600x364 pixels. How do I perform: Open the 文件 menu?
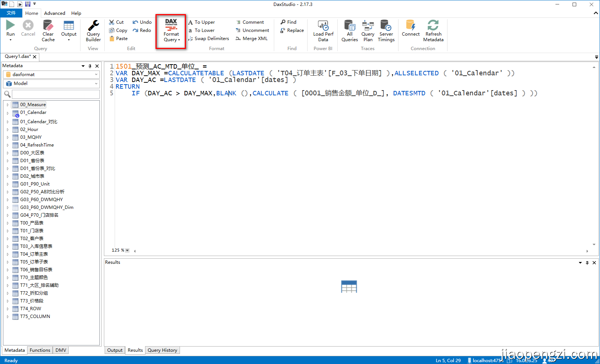[11, 13]
